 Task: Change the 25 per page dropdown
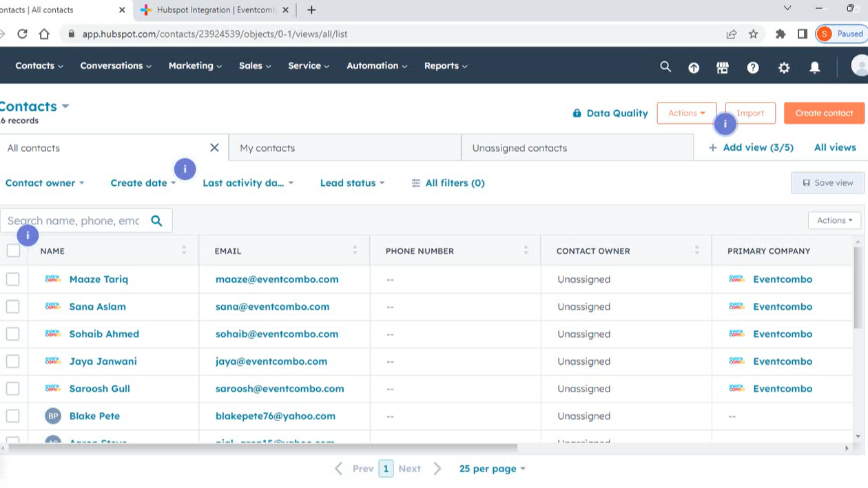tap(492, 469)
